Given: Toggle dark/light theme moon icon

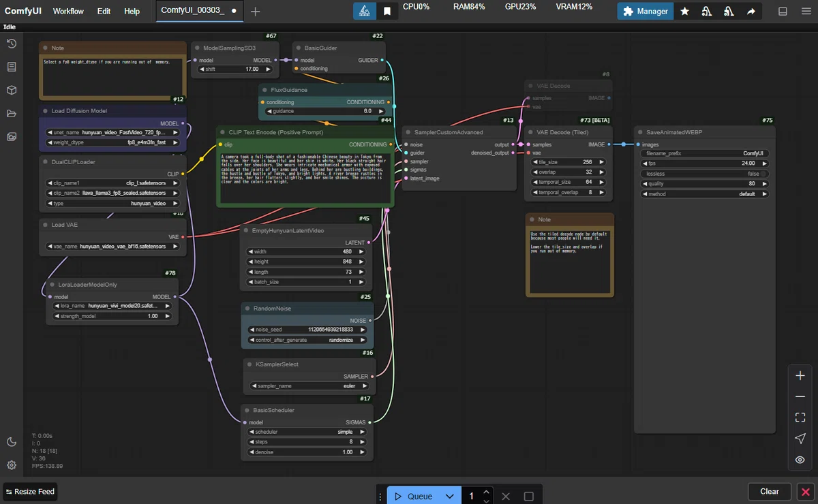Looking at the screenshot, I should point(11,442).
